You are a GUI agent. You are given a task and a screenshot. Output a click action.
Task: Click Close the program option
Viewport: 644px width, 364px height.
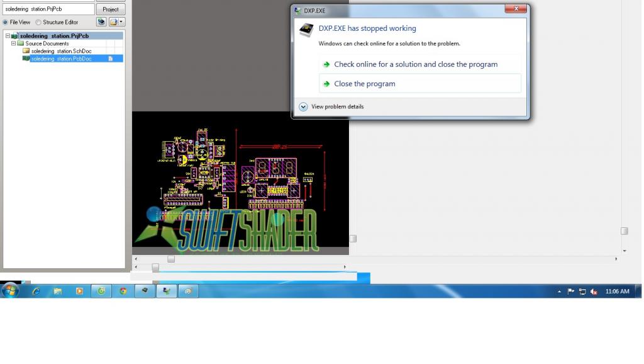tap(419, 84)
